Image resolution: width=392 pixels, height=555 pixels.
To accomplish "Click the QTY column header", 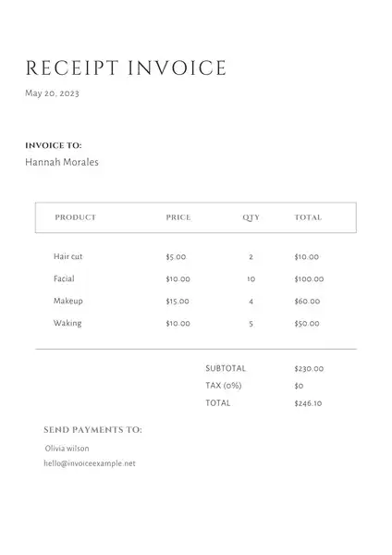I will (x=251, y=217).
